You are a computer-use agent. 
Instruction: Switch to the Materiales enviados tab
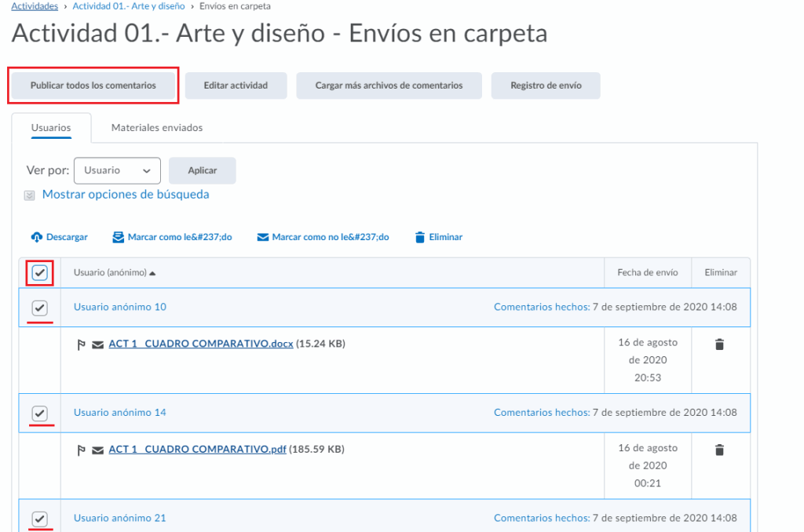point(157,127)
